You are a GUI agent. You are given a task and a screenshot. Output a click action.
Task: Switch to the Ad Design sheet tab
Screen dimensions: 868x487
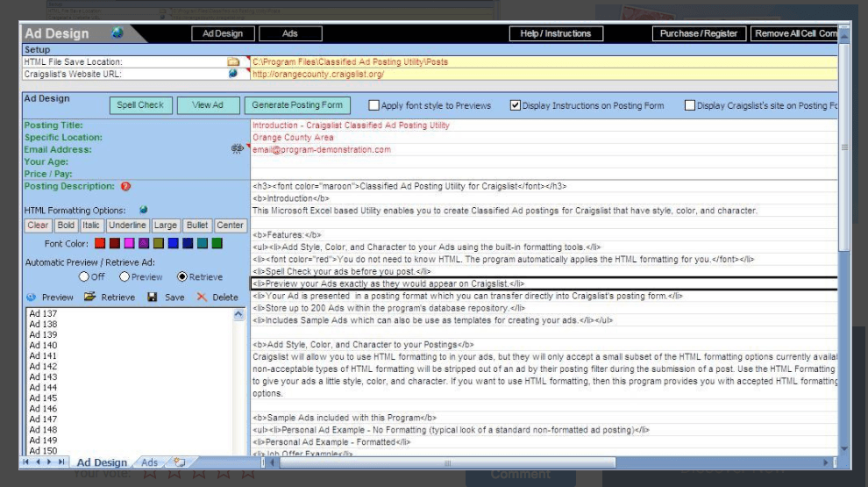coord(102,462)
